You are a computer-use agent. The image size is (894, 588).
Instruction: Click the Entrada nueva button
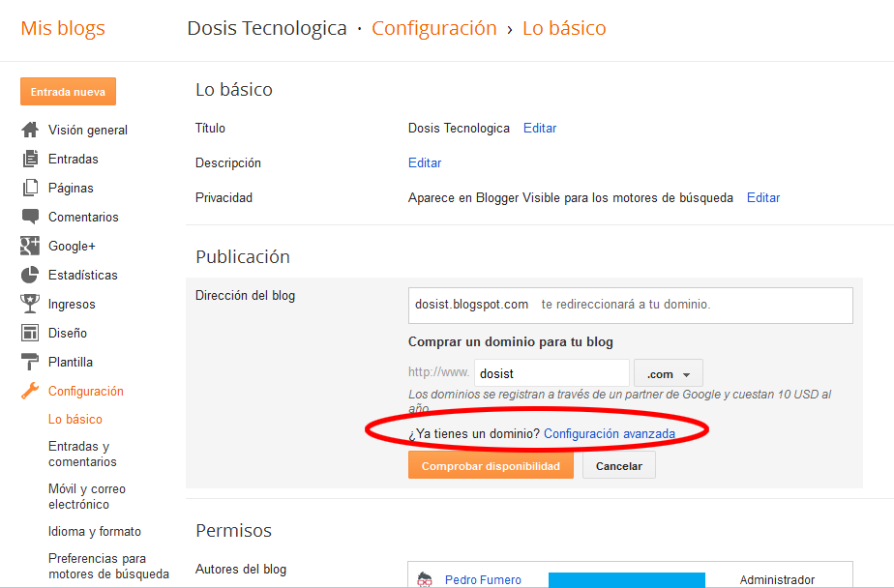[68, 92]
